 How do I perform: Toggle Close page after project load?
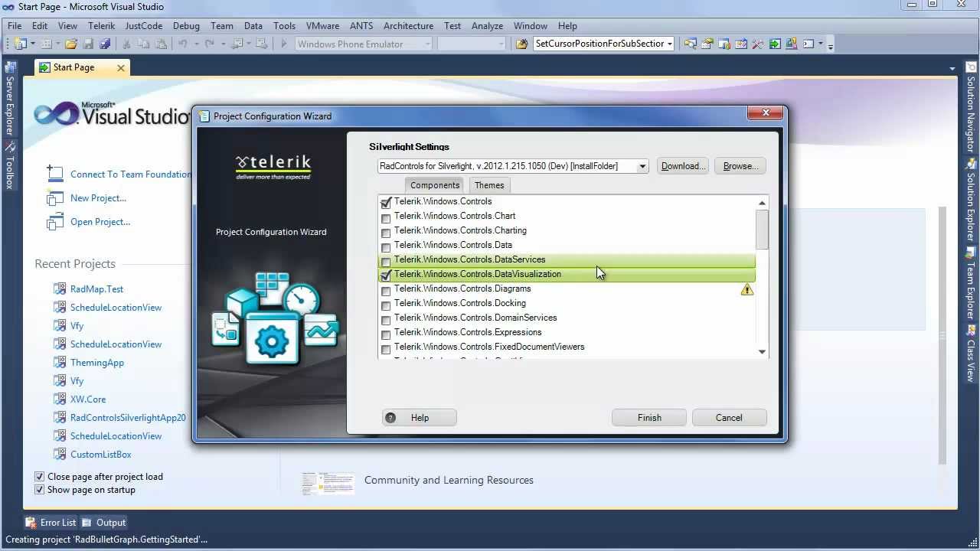tap(39, 476)
